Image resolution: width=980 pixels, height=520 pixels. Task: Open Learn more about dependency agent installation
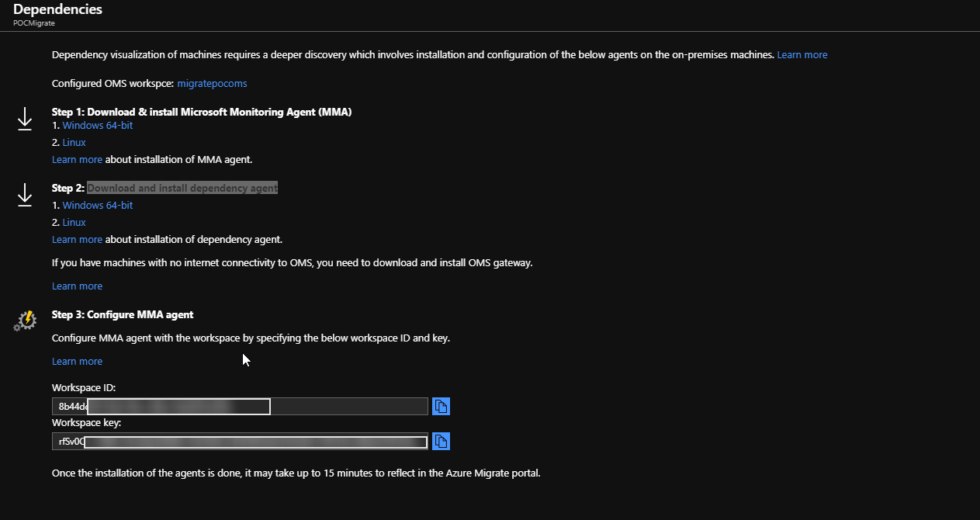(x=77, y=239)
